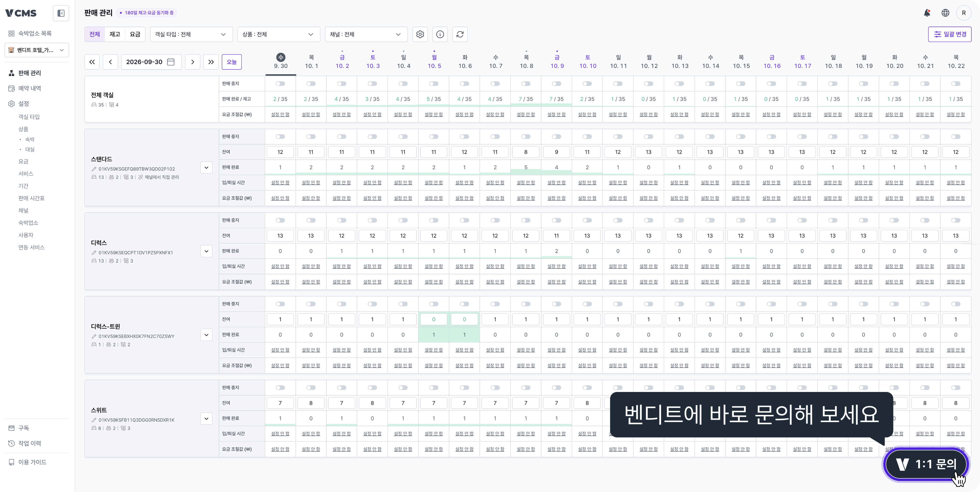Screen dimensions: 980x492
Task: Go to previous date arrow
Action: coord(110,62)
